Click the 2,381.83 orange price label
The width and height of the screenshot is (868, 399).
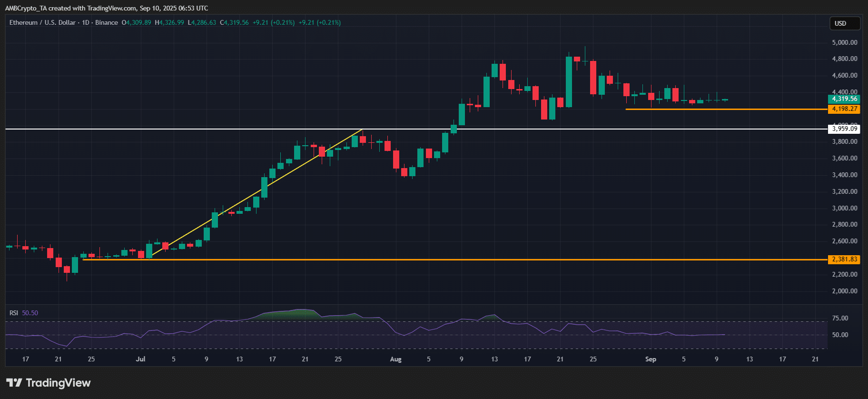pos(844,259)
